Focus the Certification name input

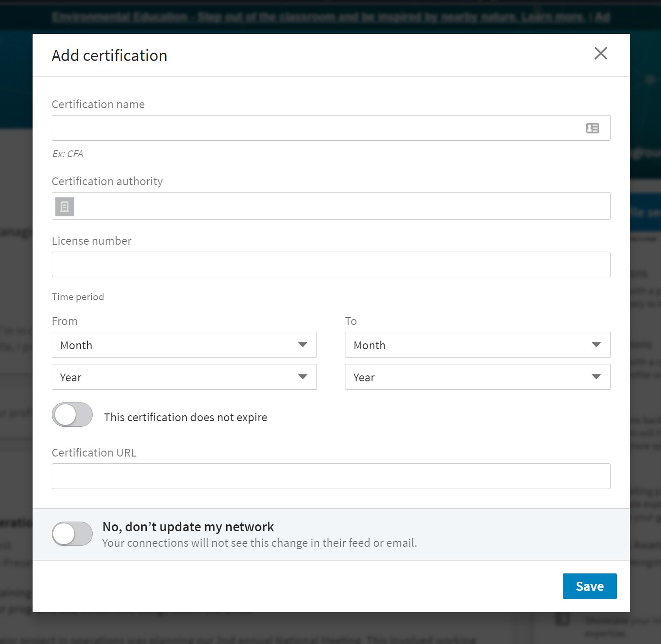331,128
